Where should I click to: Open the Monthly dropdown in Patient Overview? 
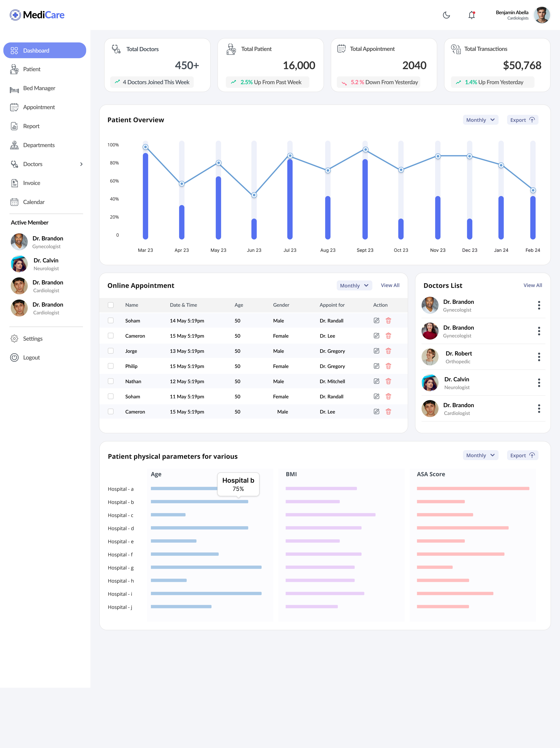pos(480,120)
